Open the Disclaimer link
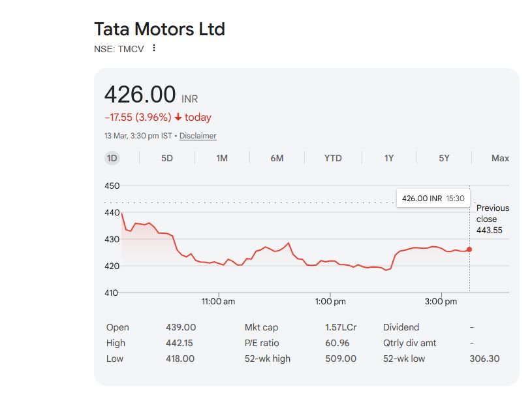 point(198,136)
